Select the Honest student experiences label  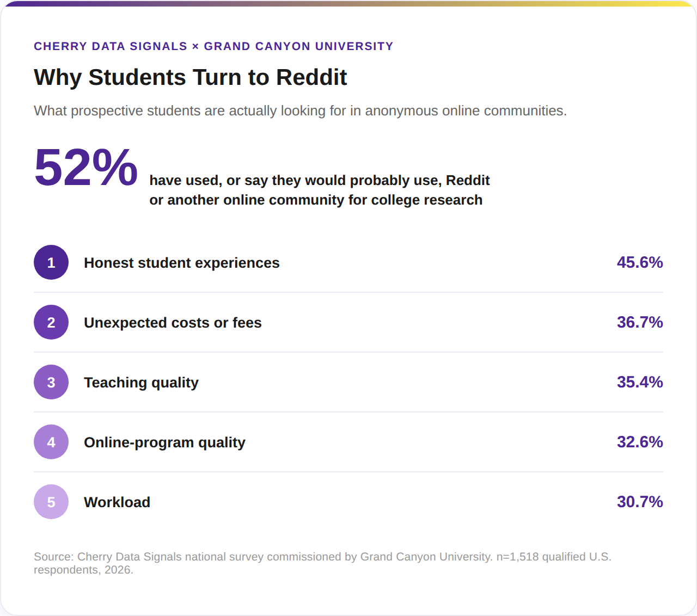click(x=182, y=263)
